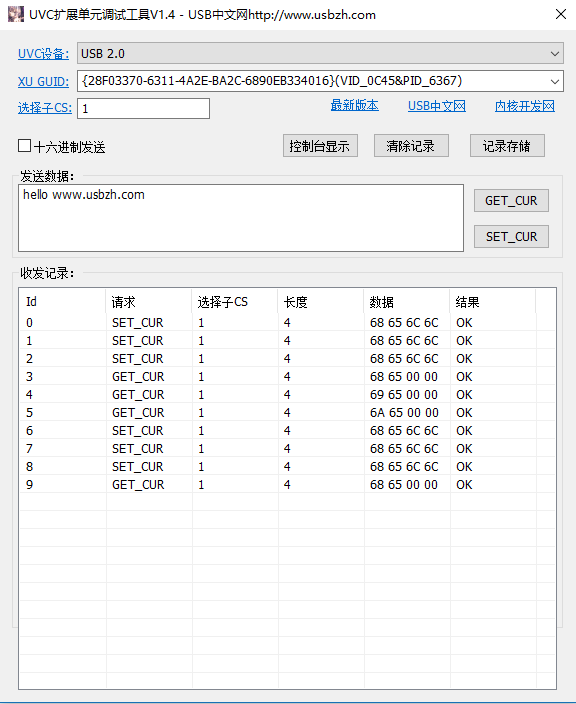
Task: Click the 记录存储 button
Action: tap(507, 146)
